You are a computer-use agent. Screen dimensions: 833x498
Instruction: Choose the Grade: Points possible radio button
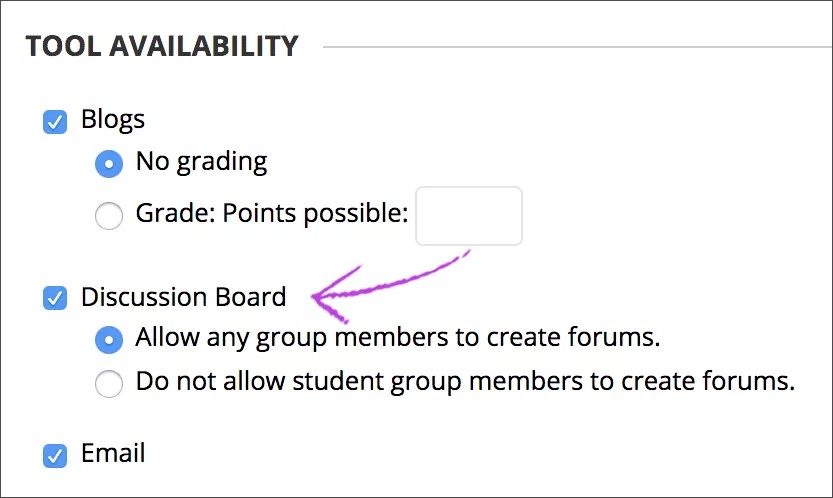pos(109,215)
